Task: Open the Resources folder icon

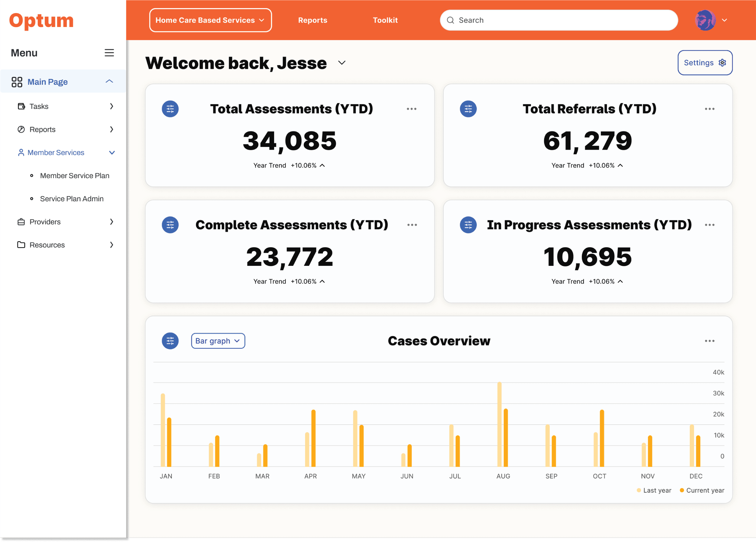Action: tap(21, 245)
